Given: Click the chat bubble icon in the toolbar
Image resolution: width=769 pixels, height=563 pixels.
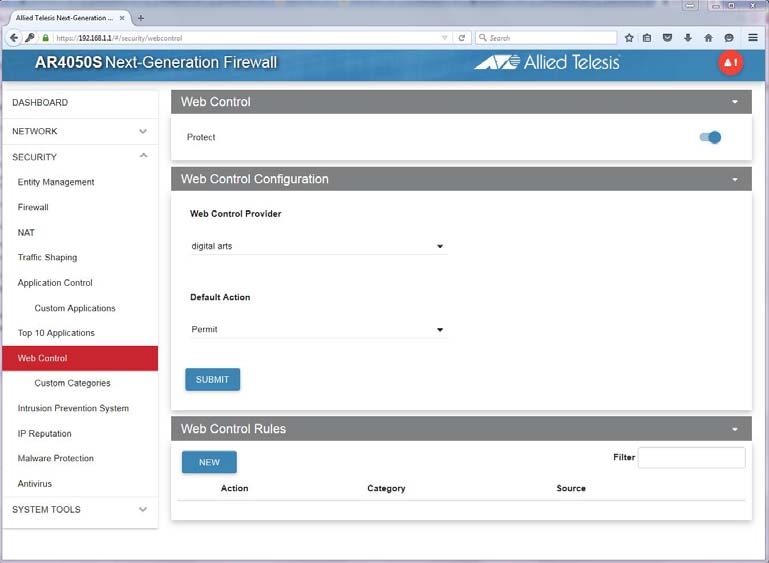Looking at the screenshot, I should [x=729, y=38].
